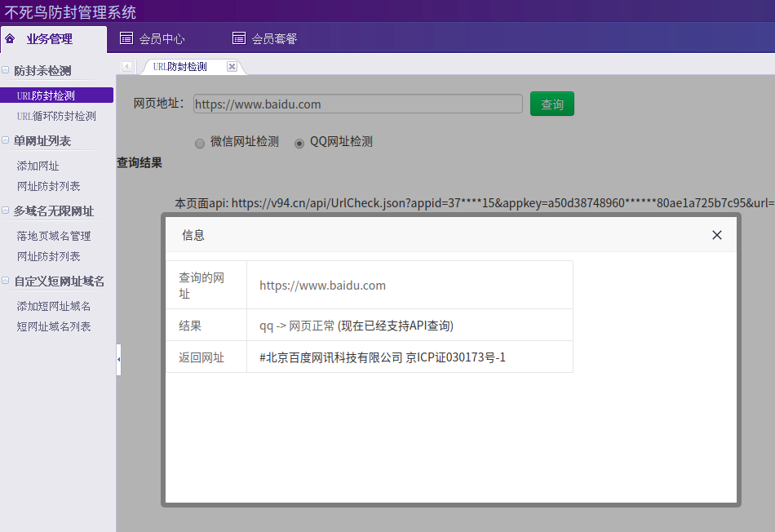Open the 会员套餐 top menu
775x532 pixels.
coord(274,38)
